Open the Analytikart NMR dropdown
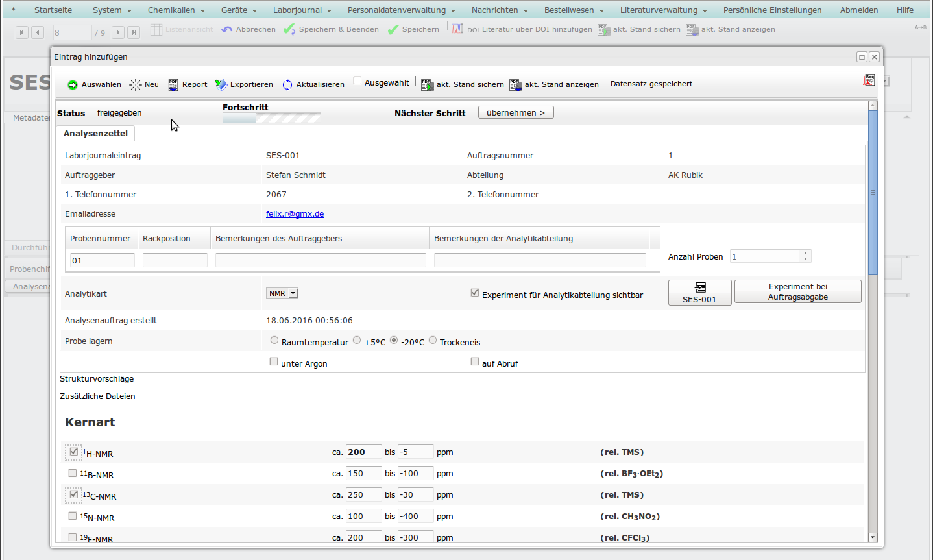 point(282,293)
